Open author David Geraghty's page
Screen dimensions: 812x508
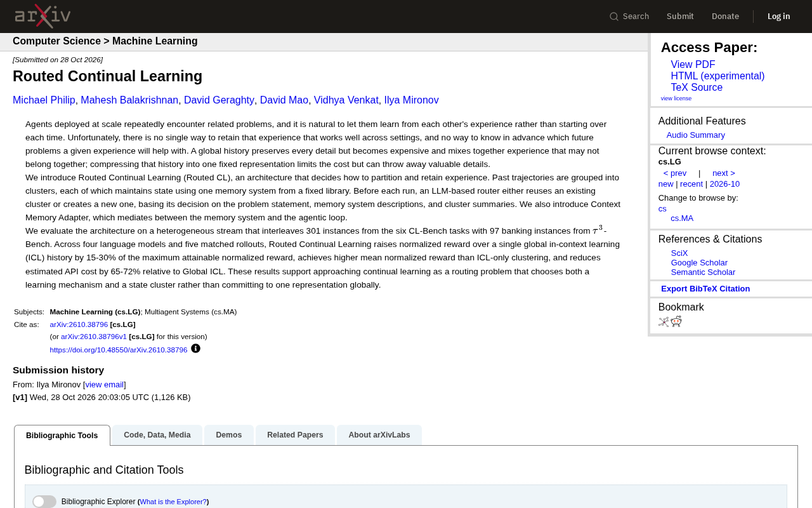point(219,100)
